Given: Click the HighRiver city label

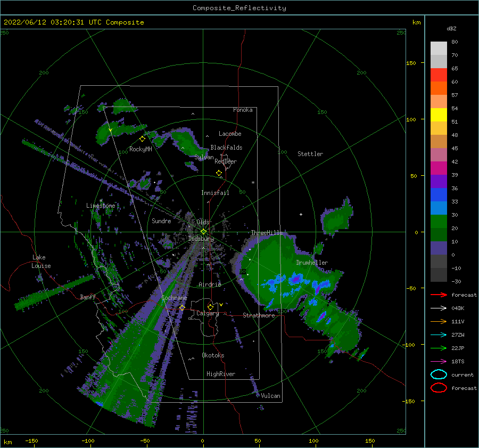Looking at the screenshot, I should 221,374.
